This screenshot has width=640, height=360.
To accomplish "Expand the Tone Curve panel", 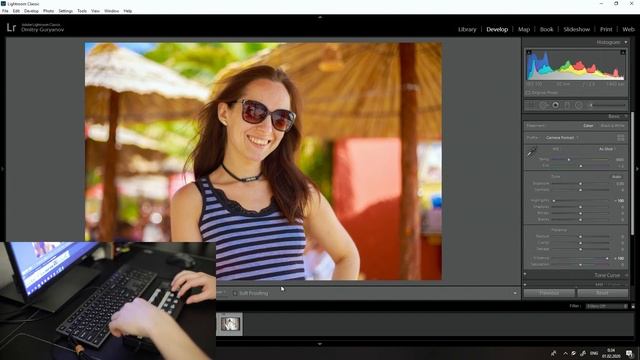I will 627,275.
